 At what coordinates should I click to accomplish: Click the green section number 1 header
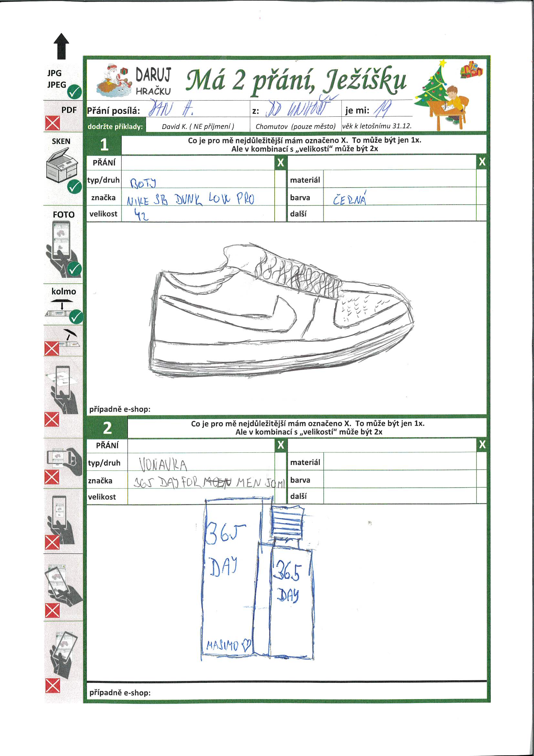[104, 144]
